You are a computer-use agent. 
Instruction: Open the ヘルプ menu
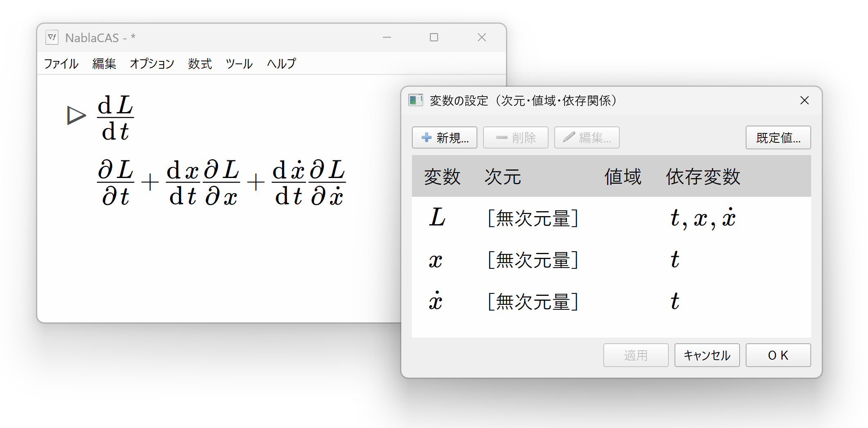(281, 64)
